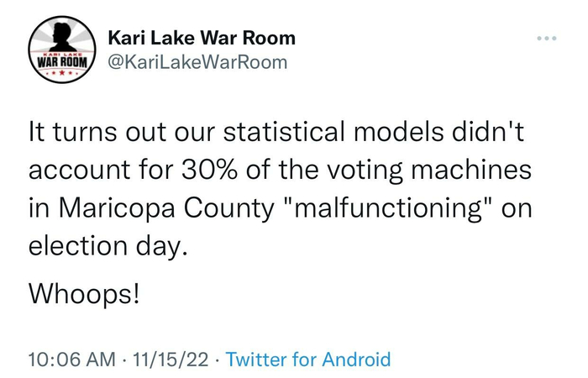The image size is (588, 378).
Task: Open the tweet's three-dot more options menu
Action: point(546,39)
